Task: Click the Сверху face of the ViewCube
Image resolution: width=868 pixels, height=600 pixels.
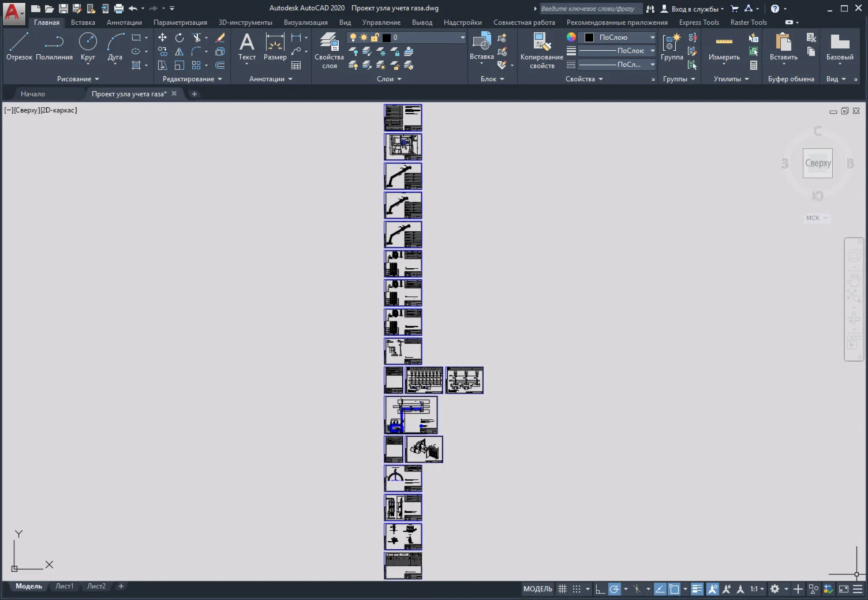Action: [x=818, y=163]
